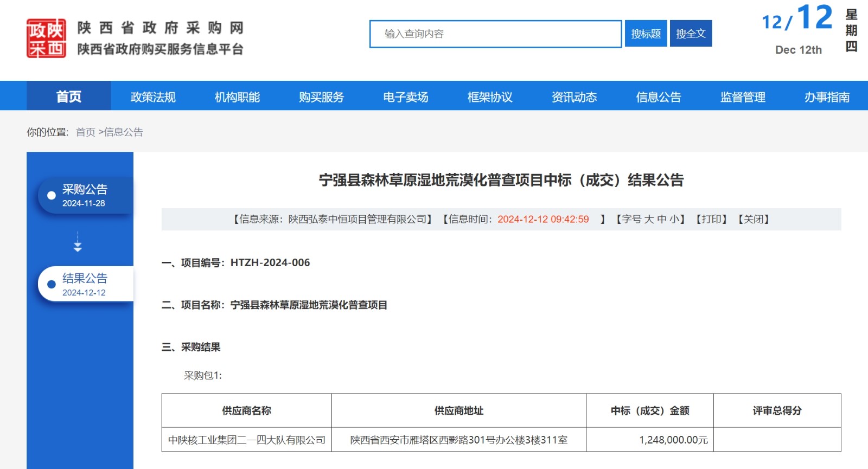
Task: Set font size to 大
Action: (649, 220)
